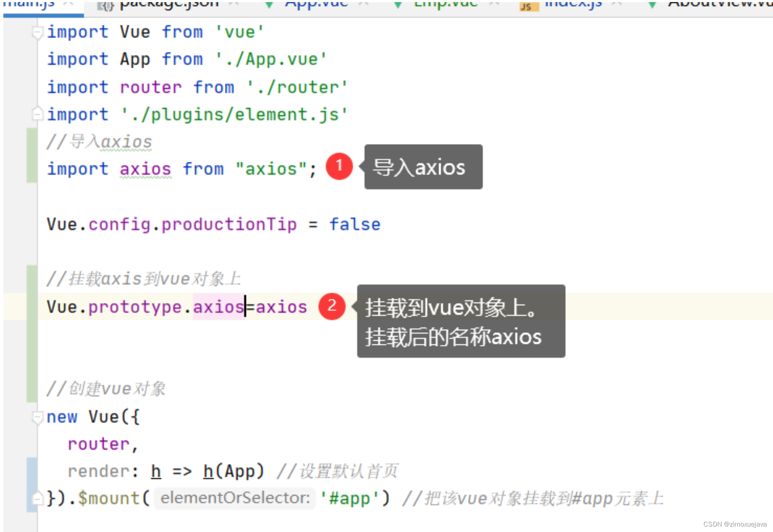Click the 'elementOrSelector:' parameter inlay hint

[x=235, y=498]
